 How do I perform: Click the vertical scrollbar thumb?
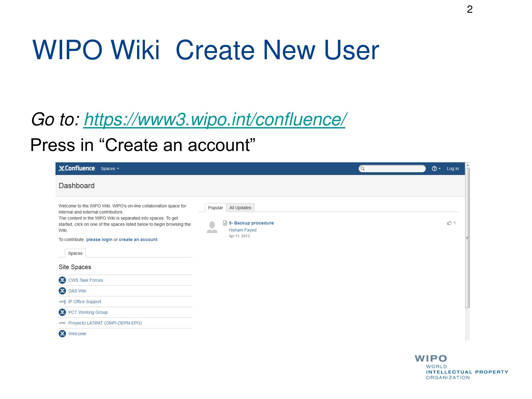(467, 238)
